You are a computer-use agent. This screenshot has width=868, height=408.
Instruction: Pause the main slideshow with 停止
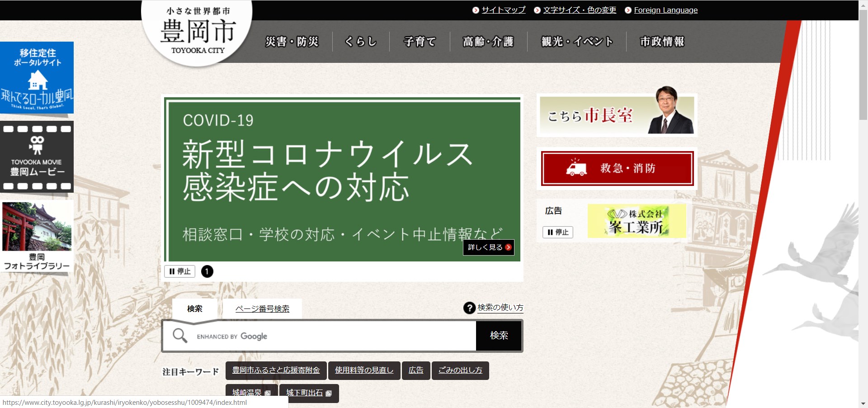pos(179,271)
